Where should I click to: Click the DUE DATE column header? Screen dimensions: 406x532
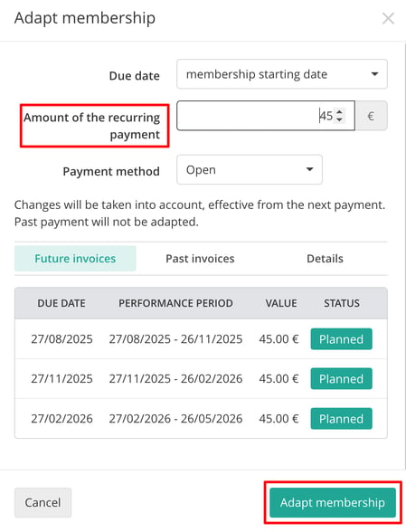[61, 303]
